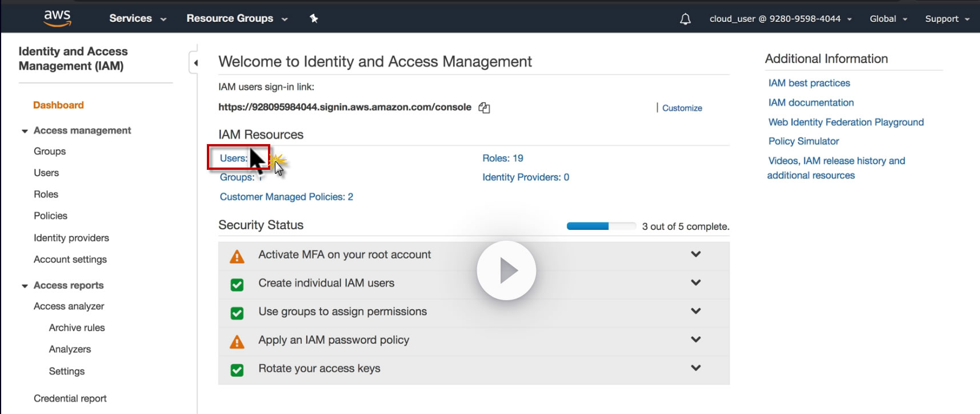Open IAM best practices link
Viewport: 980px width, 414px height.
[x=809, y=83]
